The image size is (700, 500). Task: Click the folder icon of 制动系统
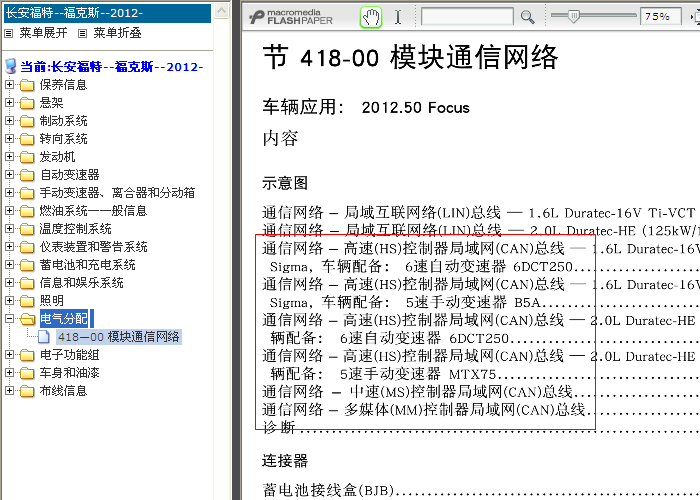[27, 121]
